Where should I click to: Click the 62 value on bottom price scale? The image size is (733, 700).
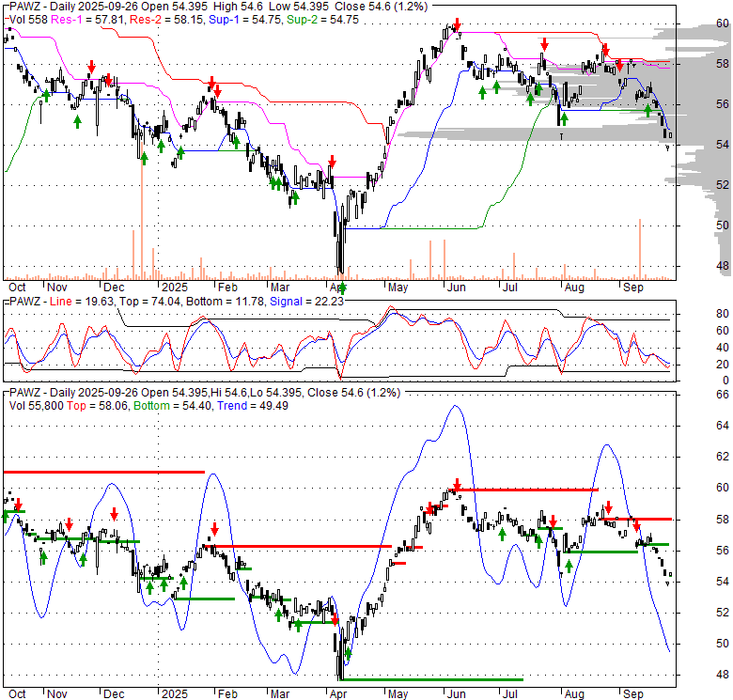coord(723,457)
